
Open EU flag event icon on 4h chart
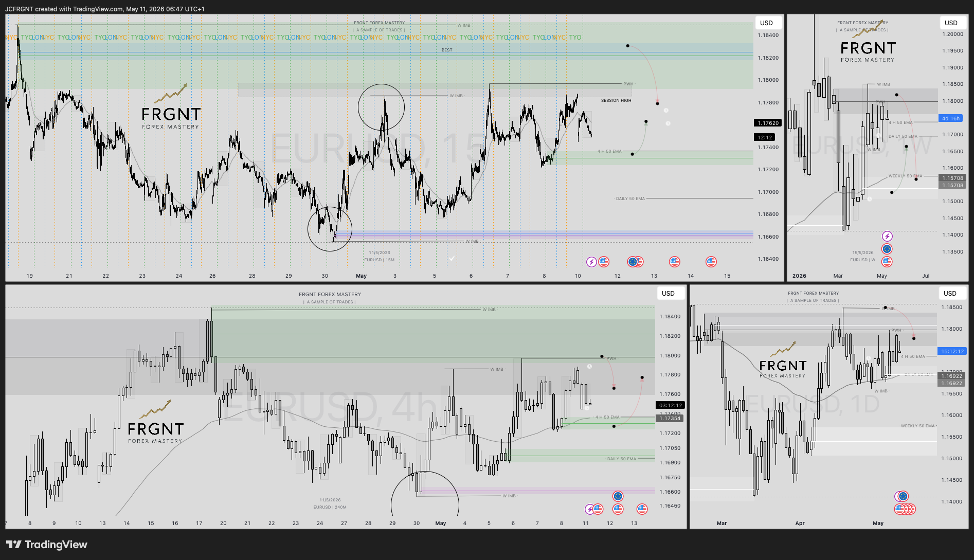[618, 496]
